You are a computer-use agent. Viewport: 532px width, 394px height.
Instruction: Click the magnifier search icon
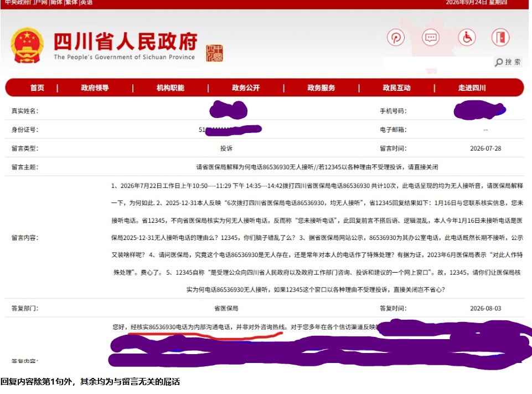click(x=498, y=62)
